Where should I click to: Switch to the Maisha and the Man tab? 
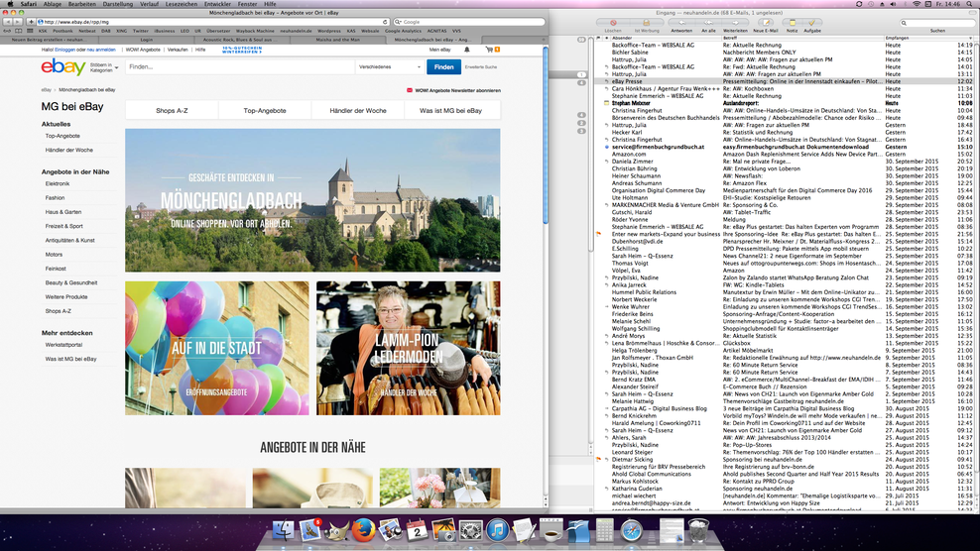point(337,40)
